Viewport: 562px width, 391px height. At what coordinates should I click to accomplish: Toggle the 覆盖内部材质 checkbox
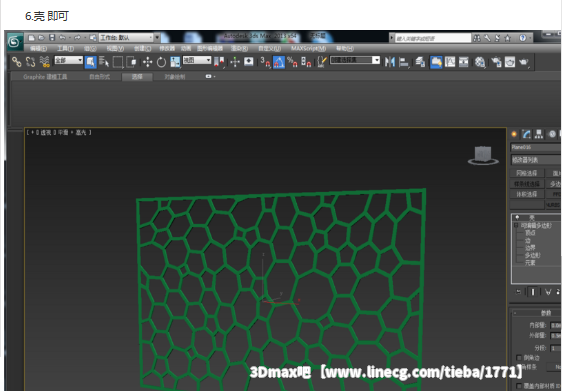519,386
